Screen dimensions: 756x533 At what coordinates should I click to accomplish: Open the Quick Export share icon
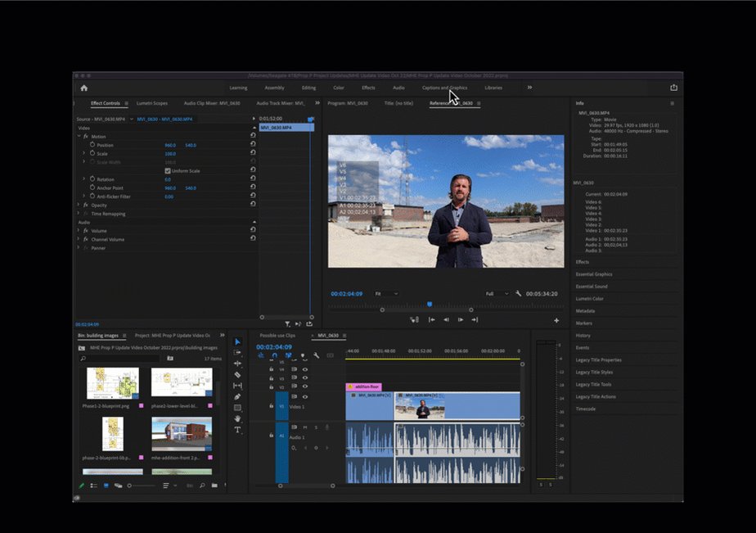[673, 88]
